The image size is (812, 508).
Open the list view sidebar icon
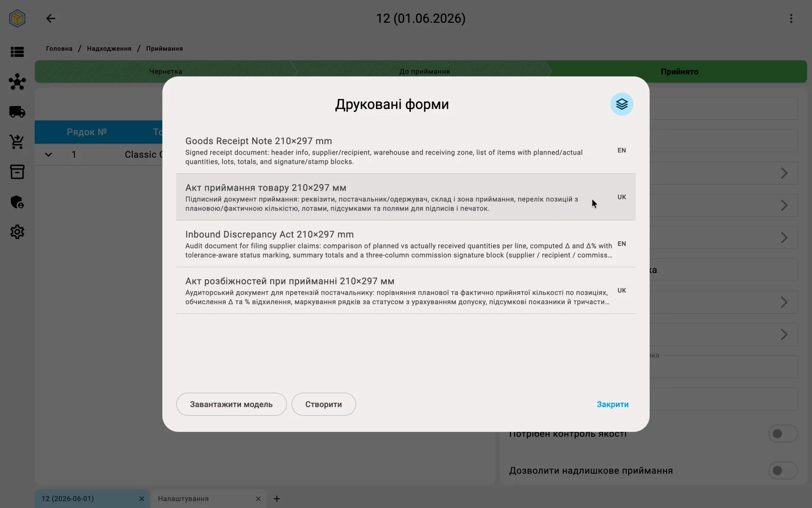17,52
